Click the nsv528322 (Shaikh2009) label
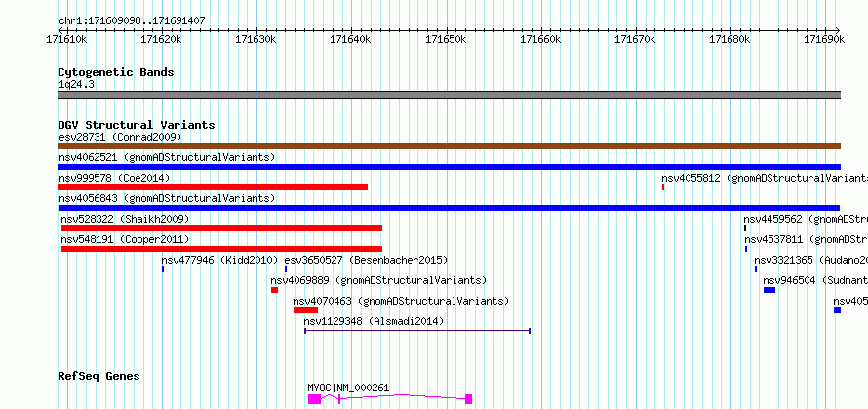 pos(125,219)
